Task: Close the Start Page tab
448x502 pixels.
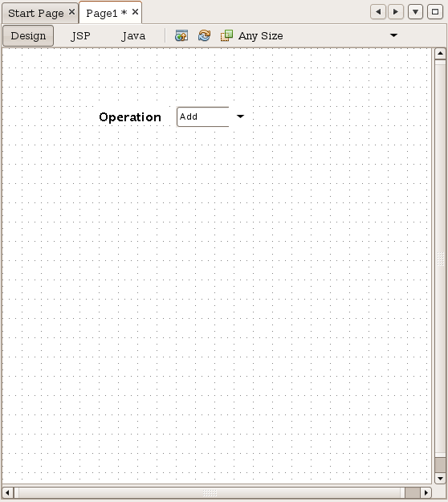Action: coord(71,12)
